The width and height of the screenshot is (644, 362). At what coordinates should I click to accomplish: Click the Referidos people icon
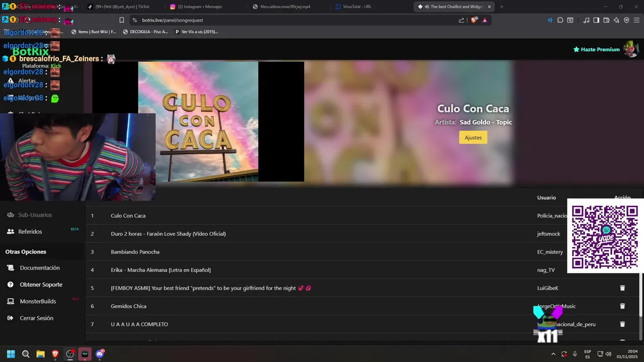point(10,232)
